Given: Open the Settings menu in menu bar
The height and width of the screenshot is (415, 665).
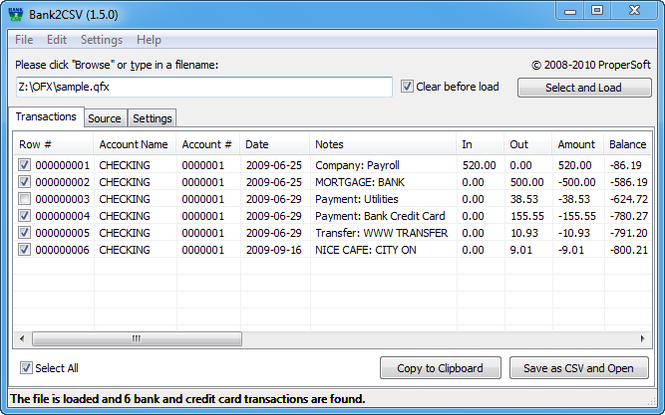Looking at the screenshot, I should click(101, 40).
